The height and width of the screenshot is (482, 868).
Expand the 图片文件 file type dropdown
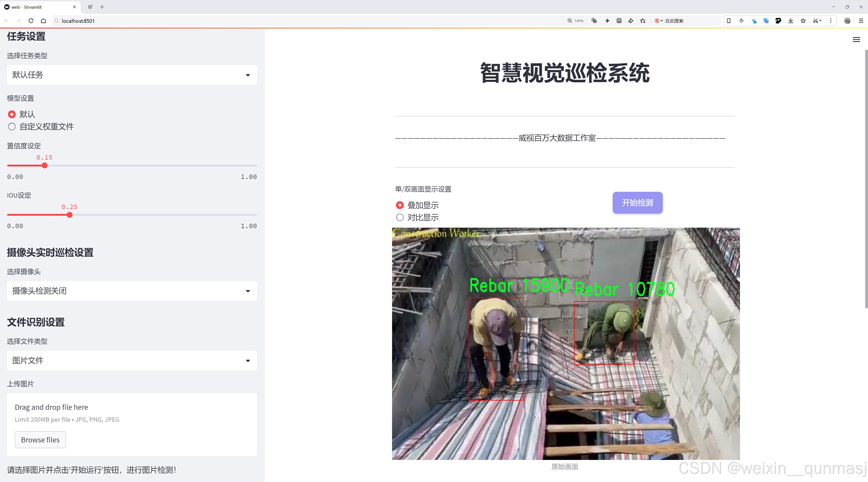132,361
